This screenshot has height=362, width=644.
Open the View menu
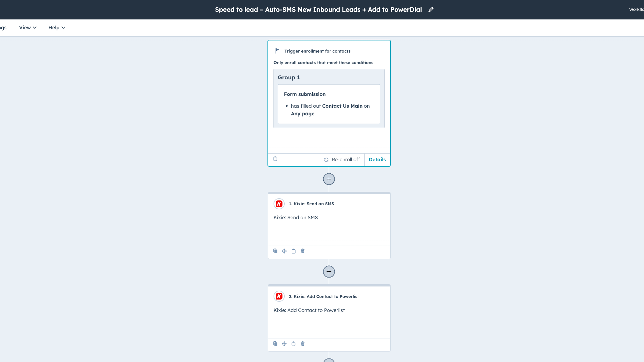click(28, 28)
